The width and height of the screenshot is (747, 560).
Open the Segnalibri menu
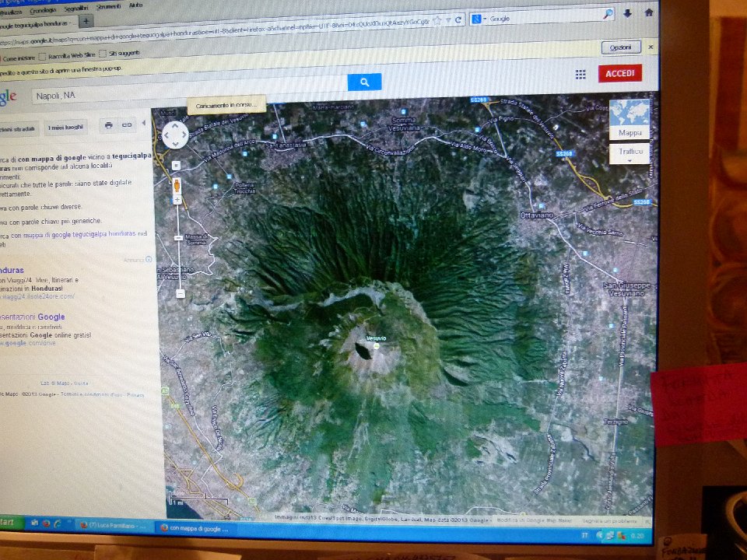[75, 9]
